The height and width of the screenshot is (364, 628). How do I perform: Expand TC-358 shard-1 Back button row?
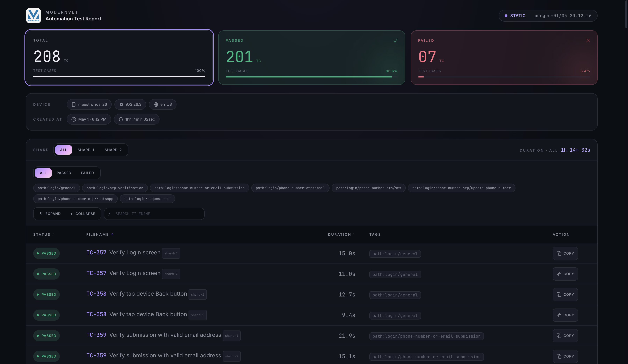click(x=312, y=295)
